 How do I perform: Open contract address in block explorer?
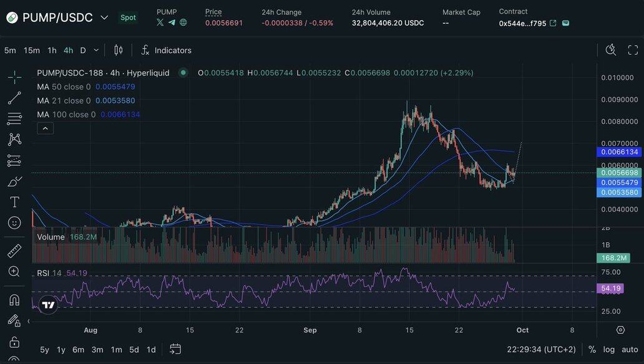click(553, 24)
